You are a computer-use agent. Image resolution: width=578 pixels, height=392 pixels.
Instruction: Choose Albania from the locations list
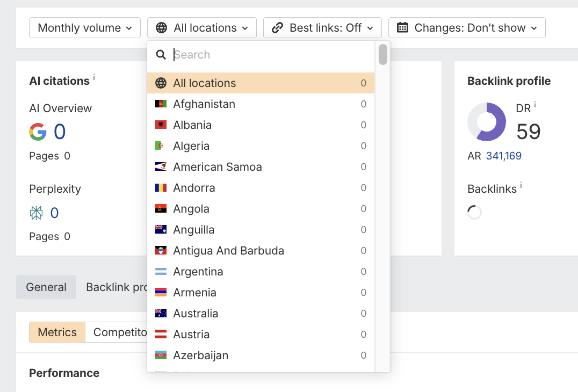tap(261, 125)
